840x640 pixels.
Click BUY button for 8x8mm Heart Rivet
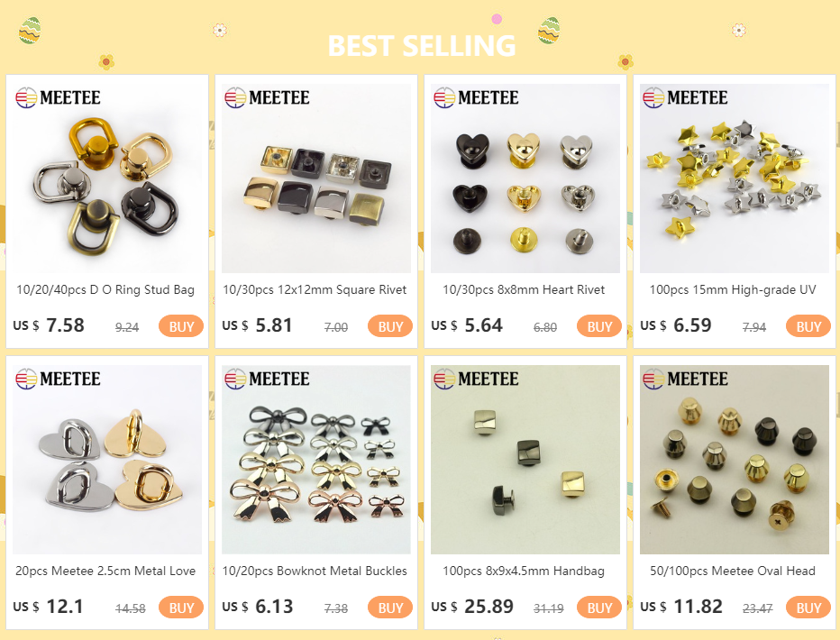coord(599,326)
